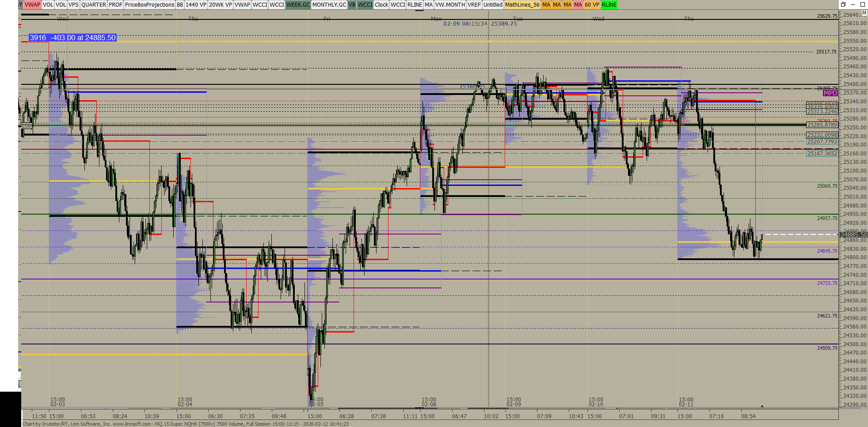Screen dimensions: 868x427
Task: Click the red VWAP toolbar button
Action: point(32,5)
